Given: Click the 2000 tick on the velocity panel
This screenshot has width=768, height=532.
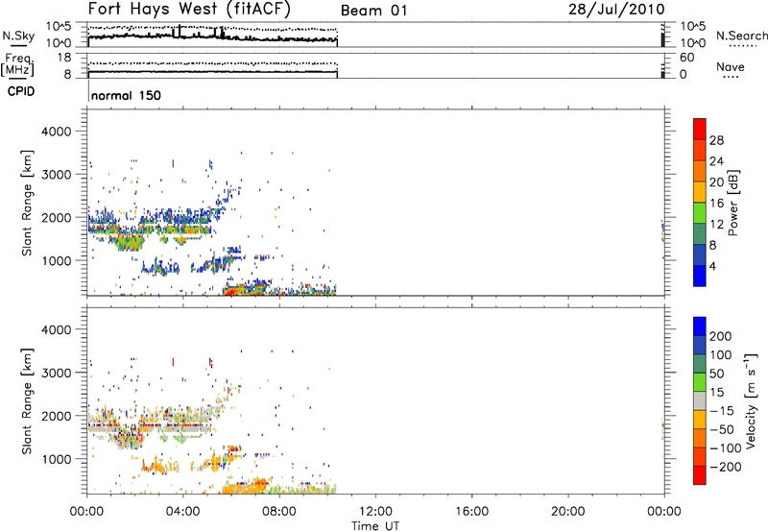Looking at the screenshot, I should 56,416.
